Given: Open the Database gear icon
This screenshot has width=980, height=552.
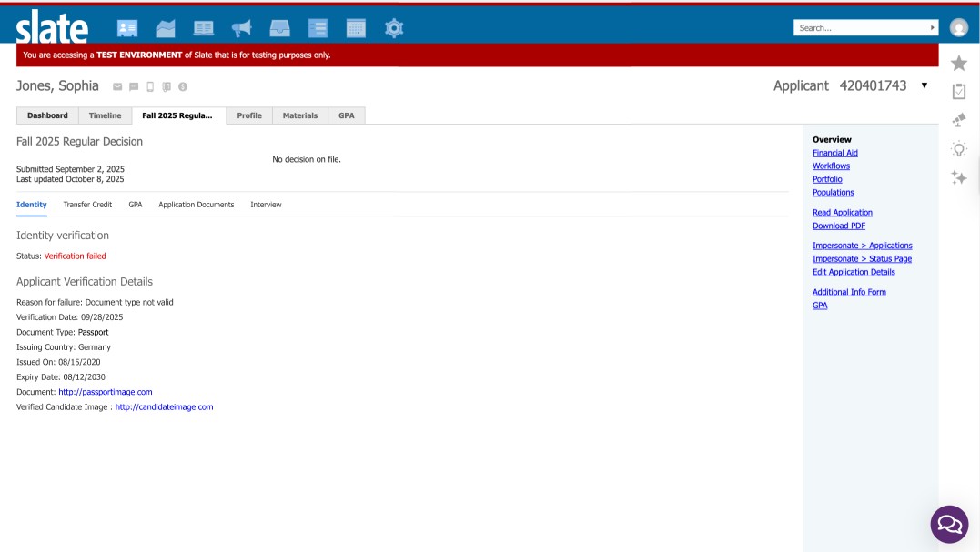Looking at the screenshot, I should [394, 28].
